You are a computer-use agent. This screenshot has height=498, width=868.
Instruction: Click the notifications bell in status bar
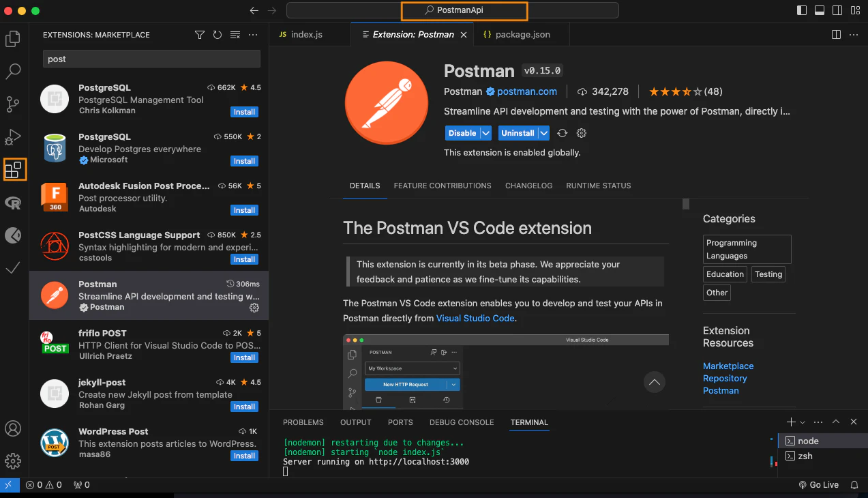854,485
